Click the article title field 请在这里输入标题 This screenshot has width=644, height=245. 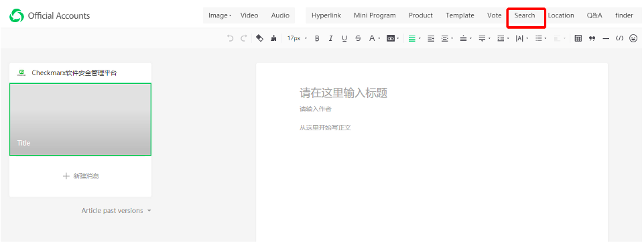point(343,93)
